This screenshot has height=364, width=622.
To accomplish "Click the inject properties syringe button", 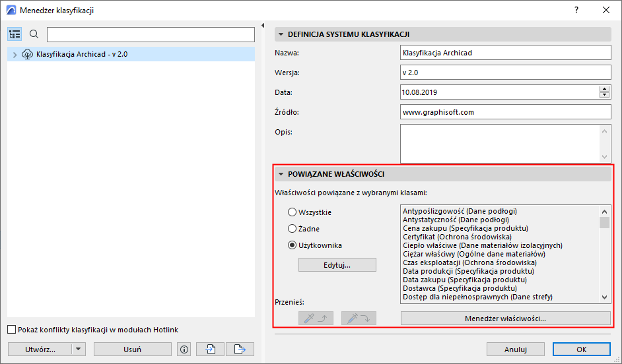I will [x=359, y=318].
